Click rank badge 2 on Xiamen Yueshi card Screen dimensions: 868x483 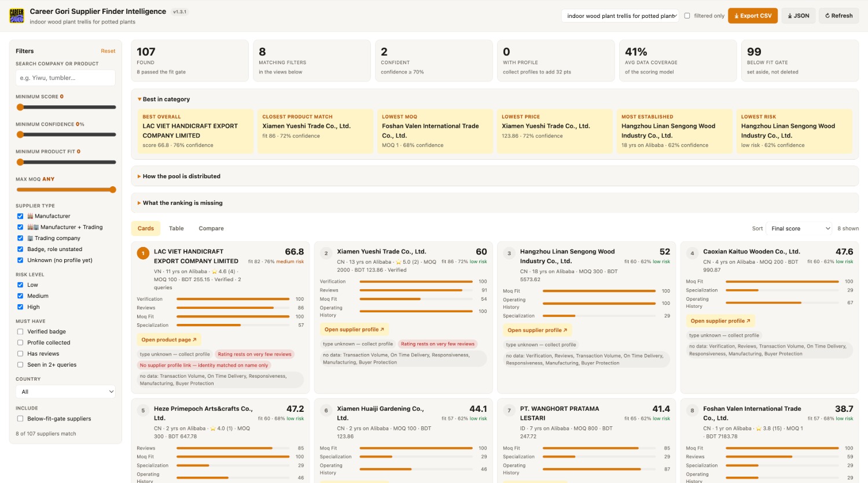[x=326, y=253]
